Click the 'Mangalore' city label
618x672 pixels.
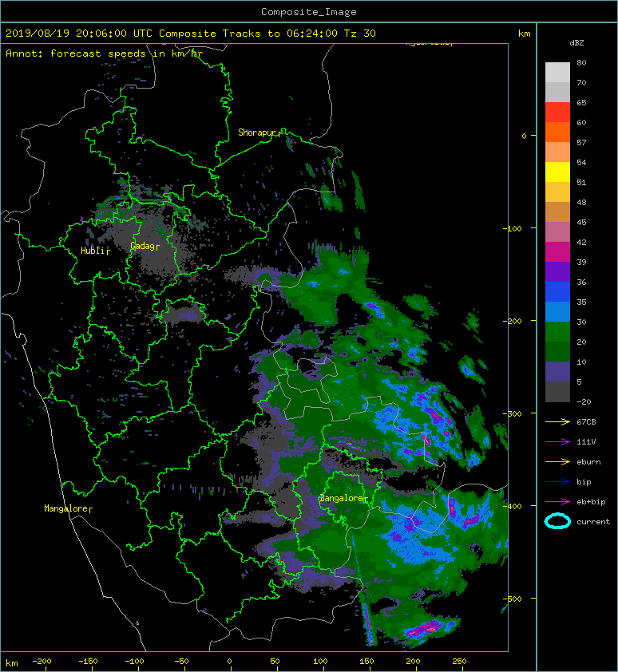(65, 508)
